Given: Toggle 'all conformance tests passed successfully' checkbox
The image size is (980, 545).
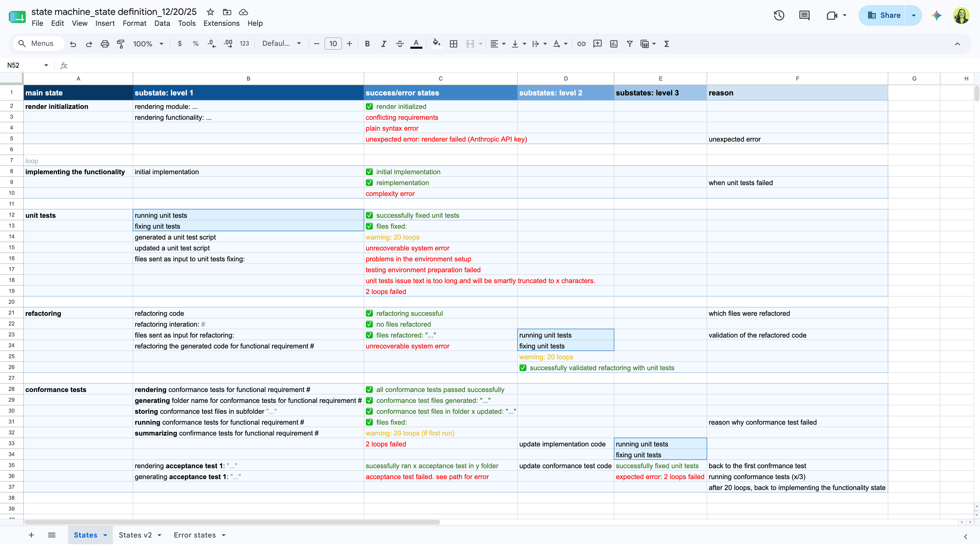Looking at the screenshot, I should [369, 389].
